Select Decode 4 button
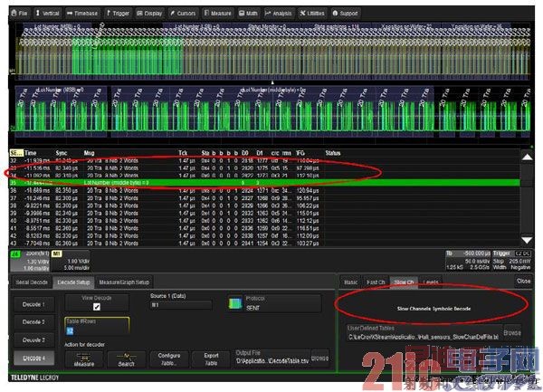The height and width of the screenshot is (392, 543). click(x=34, y=359)
